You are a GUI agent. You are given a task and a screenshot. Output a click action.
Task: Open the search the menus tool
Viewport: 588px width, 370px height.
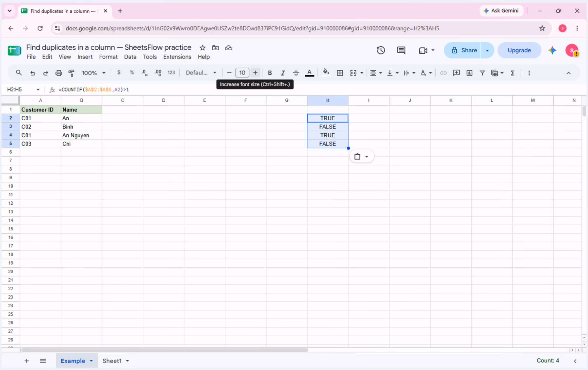19,73
